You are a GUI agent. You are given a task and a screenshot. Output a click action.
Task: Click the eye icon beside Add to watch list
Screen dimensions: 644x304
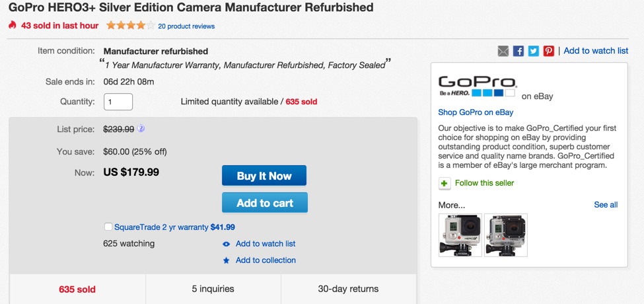(226, 244)
